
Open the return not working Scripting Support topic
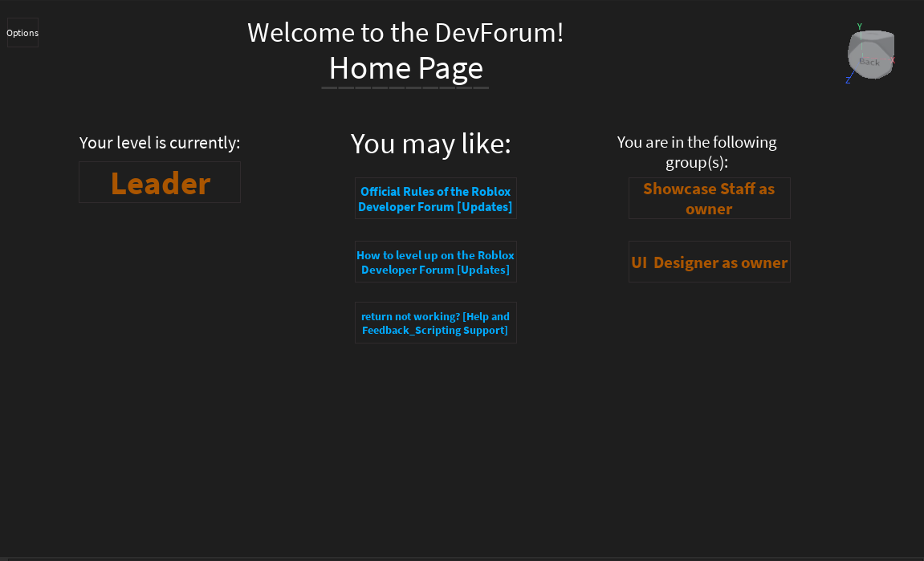coord(435,323)
